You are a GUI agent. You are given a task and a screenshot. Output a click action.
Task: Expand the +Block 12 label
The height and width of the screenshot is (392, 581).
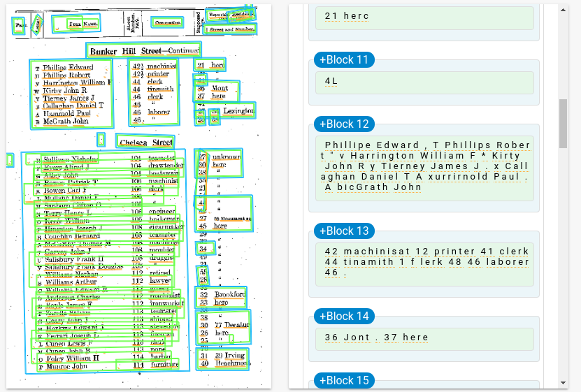click(x=344, y=124)
